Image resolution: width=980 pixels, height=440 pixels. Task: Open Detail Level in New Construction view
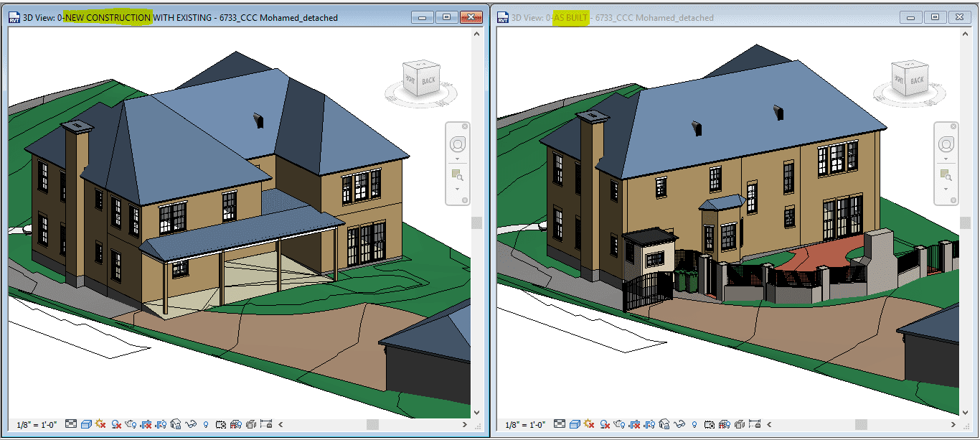pos(71,425)
